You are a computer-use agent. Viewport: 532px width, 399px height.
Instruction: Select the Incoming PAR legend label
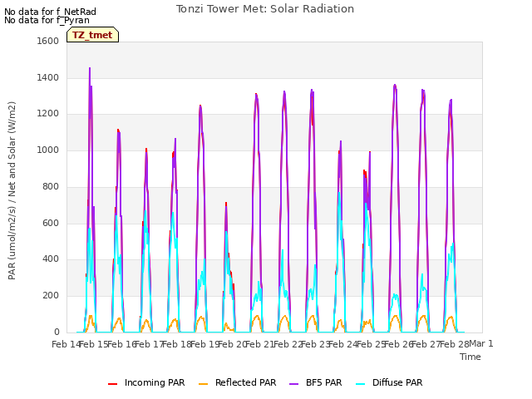point(155,382)
